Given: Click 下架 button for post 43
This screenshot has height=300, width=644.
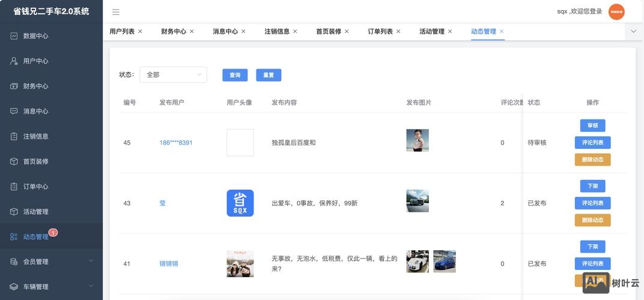Looking at the screenshot, I should [593, 186].
